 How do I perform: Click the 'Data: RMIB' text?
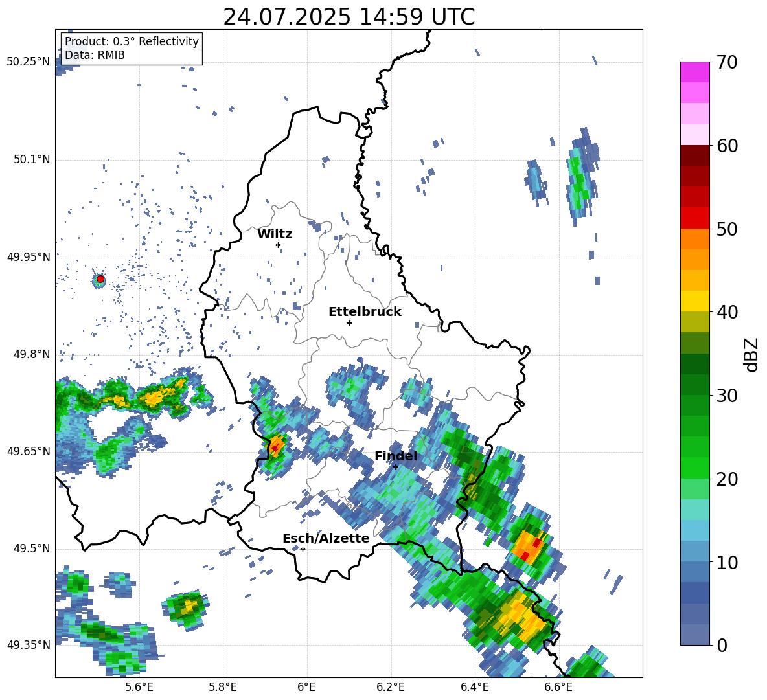(x=95, y=55)
